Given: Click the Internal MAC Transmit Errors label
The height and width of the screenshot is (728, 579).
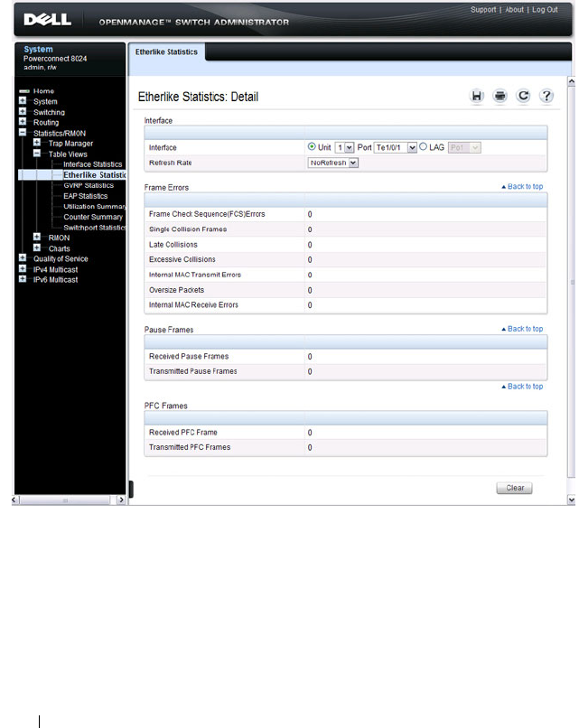Looking at the screenshot, I should [194, 275].
